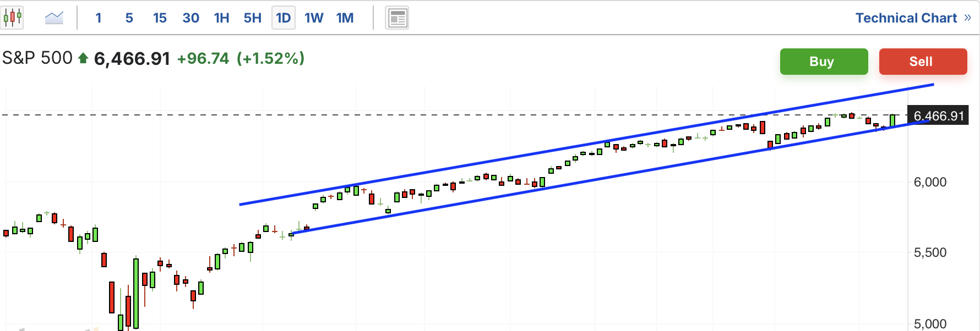Click the (+1.52%) percent change
Screen dimensions: 980x331
pos(271,58)
